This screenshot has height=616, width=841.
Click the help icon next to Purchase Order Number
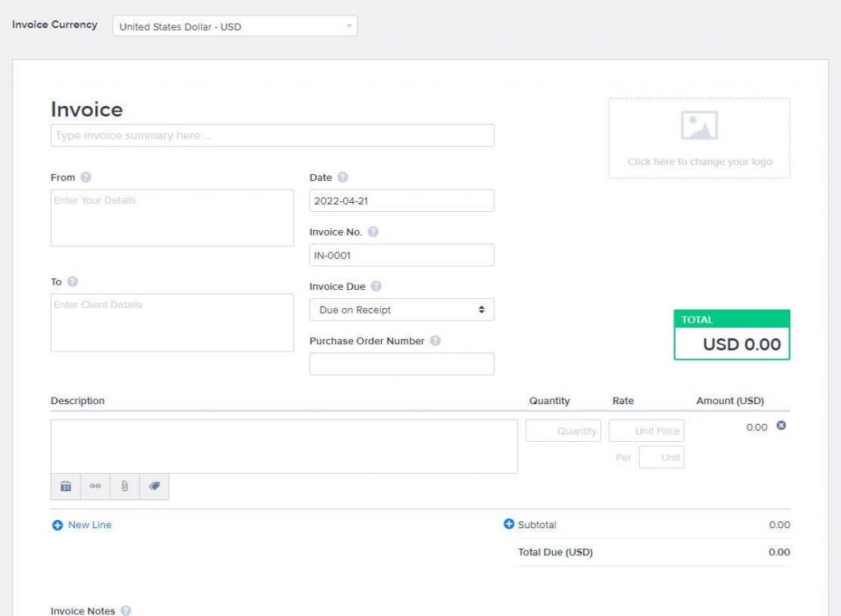(435, 341)
